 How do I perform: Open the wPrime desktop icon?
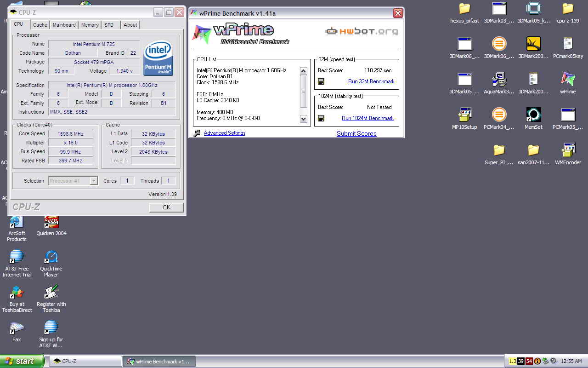pos(568,83)
